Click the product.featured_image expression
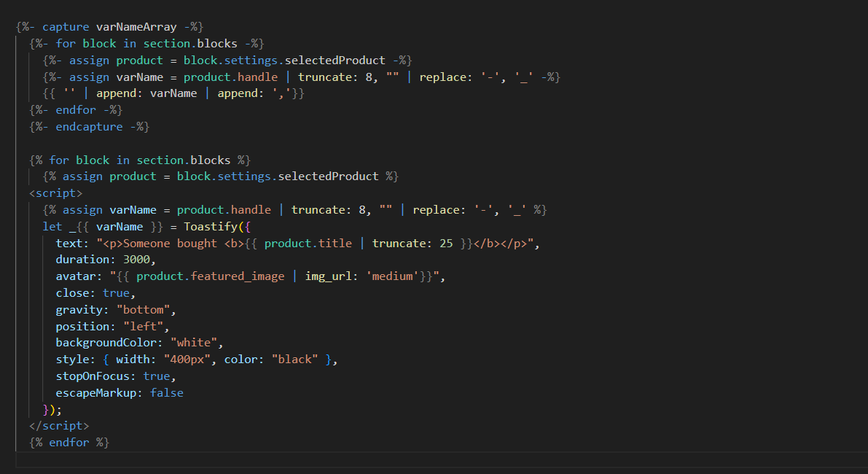The height and width of the screenshot is (474, 868). [210, 276]
